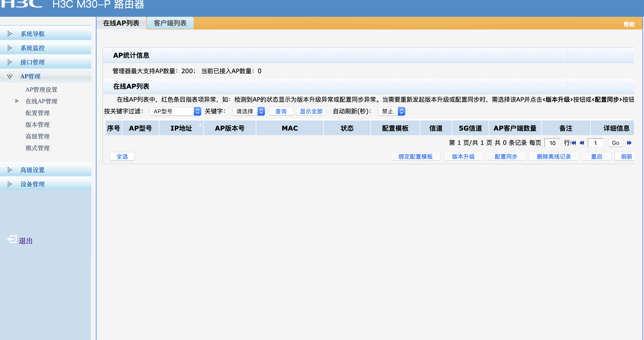Collapse the AP管理 menu section

pyautogui.click(x=30, y=76)
